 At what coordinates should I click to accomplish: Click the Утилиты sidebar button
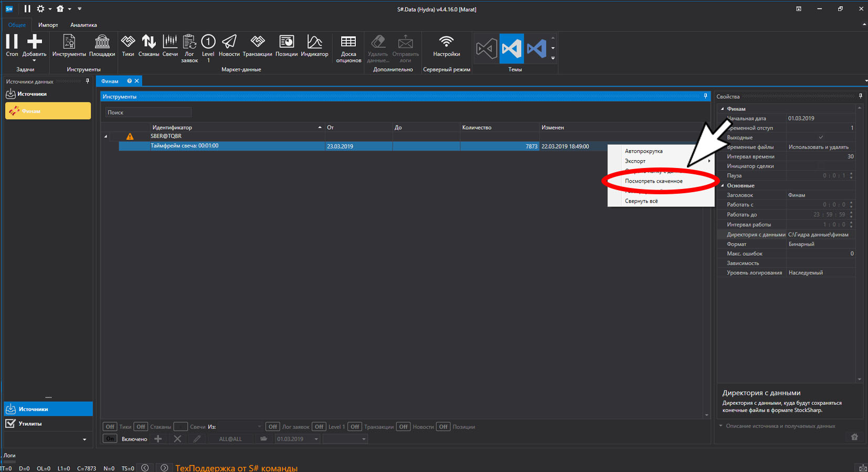click(30, 424)
